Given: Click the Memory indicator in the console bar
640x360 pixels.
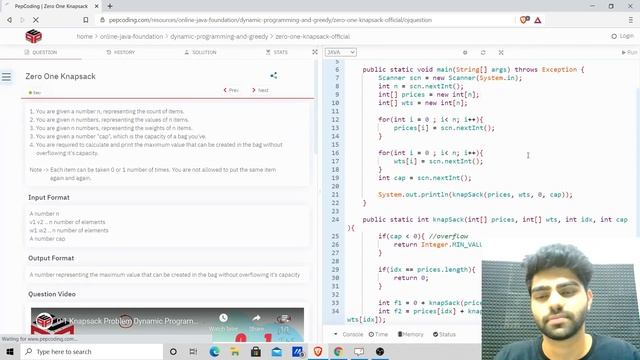Looking at the screenshot, I should [x=411, y=334].
